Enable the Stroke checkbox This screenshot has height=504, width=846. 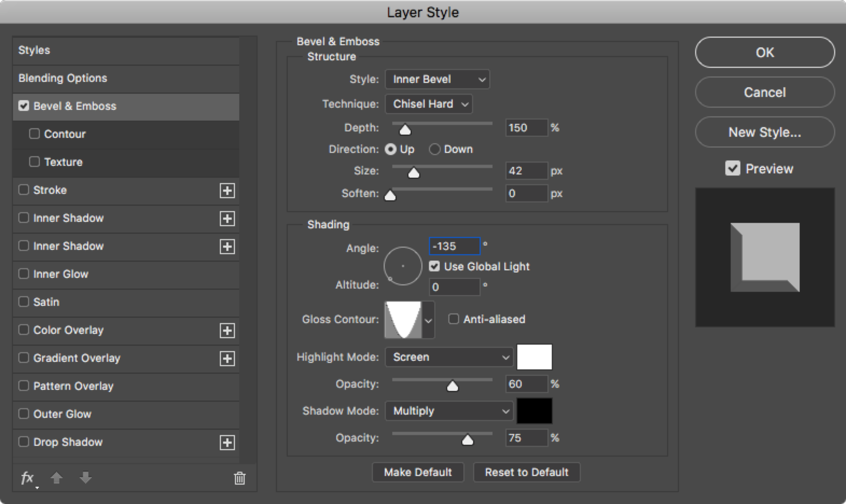point(24,190)
